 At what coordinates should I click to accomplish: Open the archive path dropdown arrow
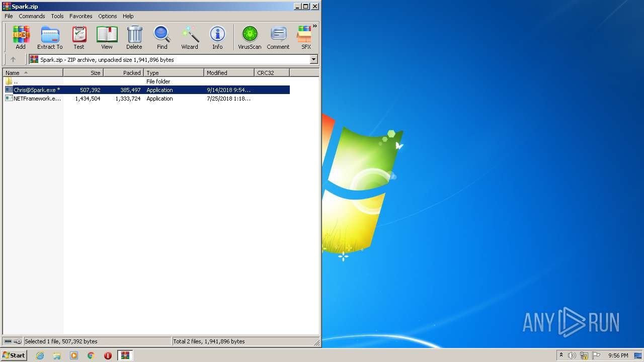314,59
